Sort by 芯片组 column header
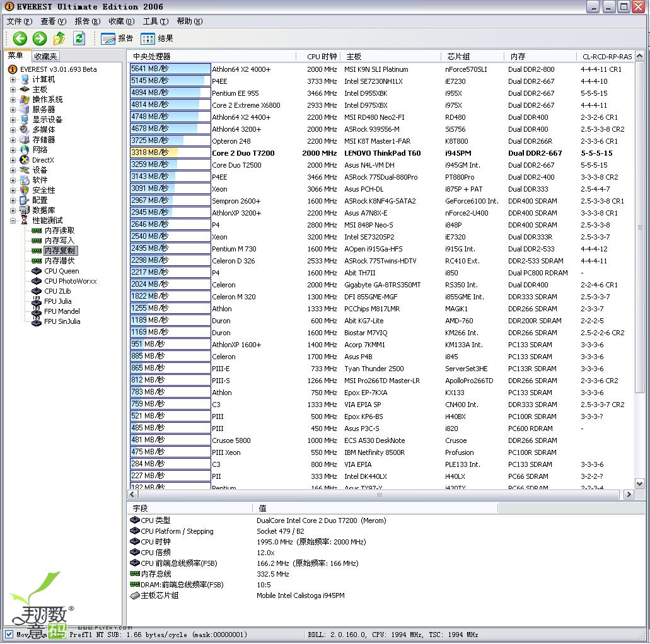Image resolution: width=650 pixels, height=644 pixels. [473, 56]
